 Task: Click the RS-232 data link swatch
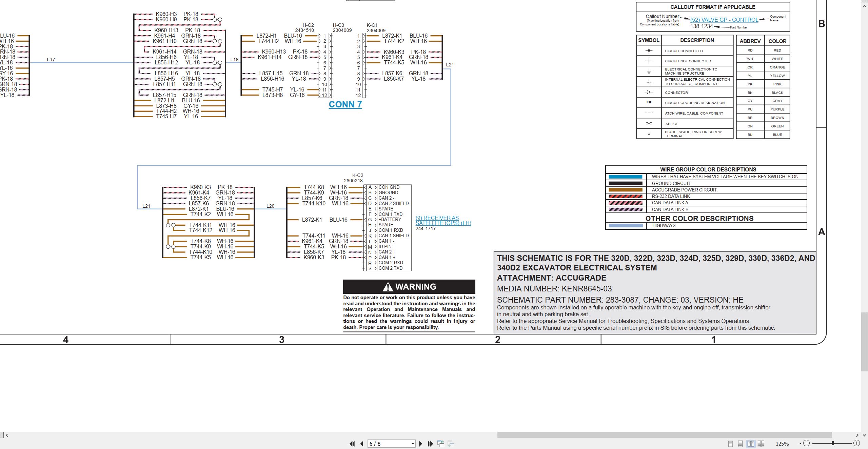click(626, 196)
